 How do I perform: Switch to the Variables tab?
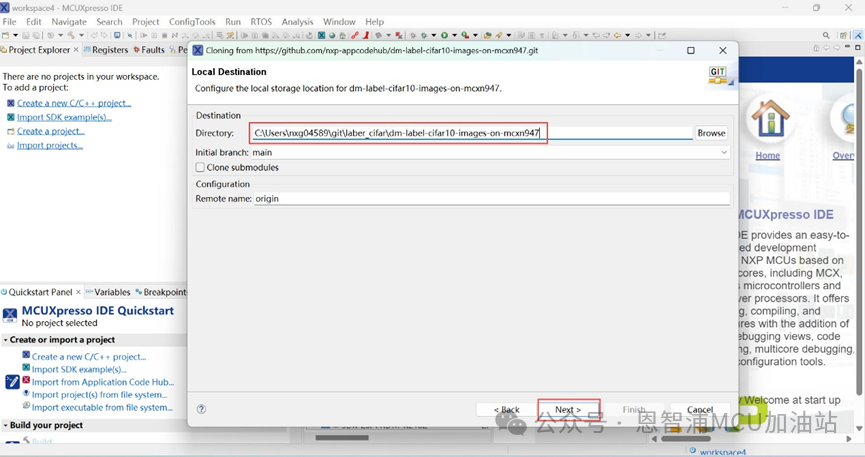click(108, 292)
